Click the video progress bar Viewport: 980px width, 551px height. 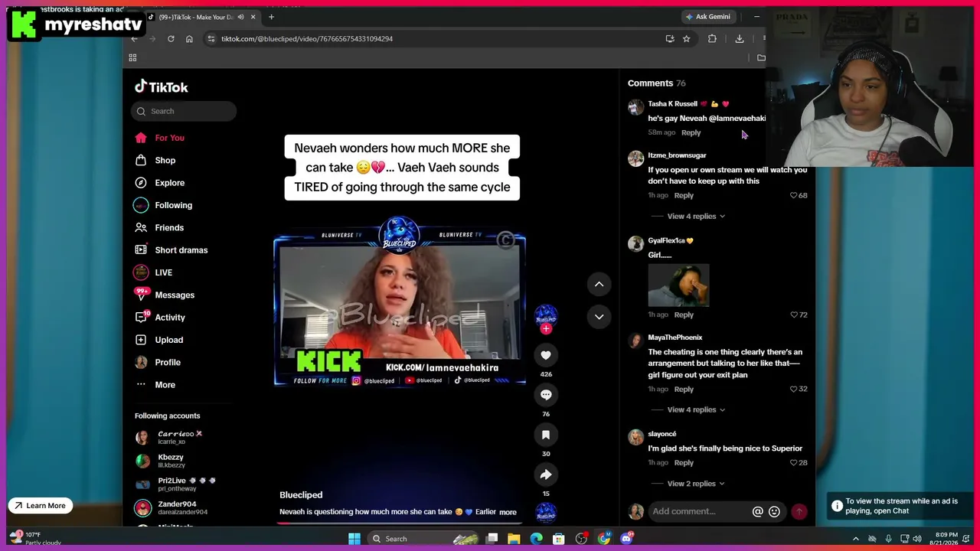[398, 523]
